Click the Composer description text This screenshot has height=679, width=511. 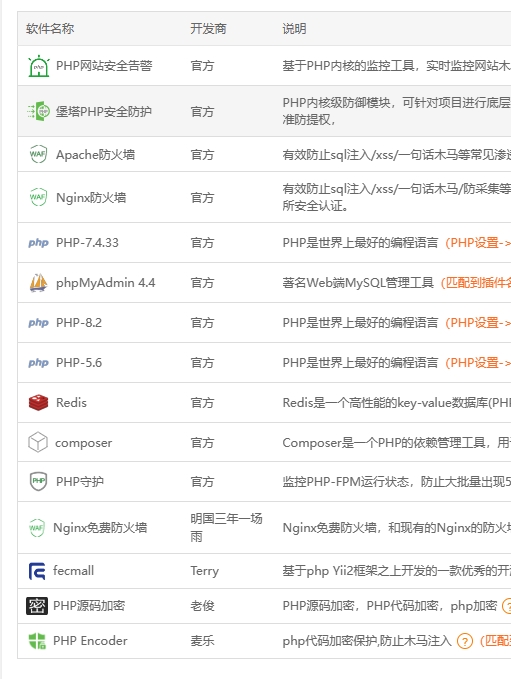(x=397, y=443)
